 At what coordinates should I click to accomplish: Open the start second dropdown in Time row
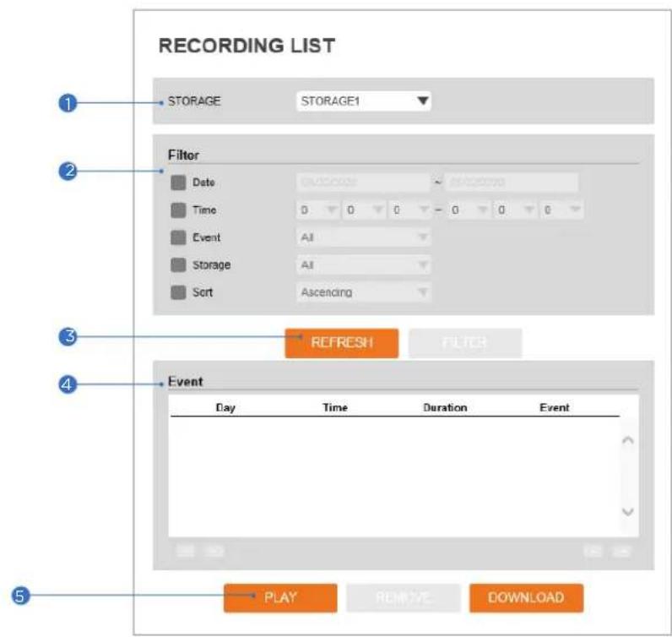pos(409,210)
